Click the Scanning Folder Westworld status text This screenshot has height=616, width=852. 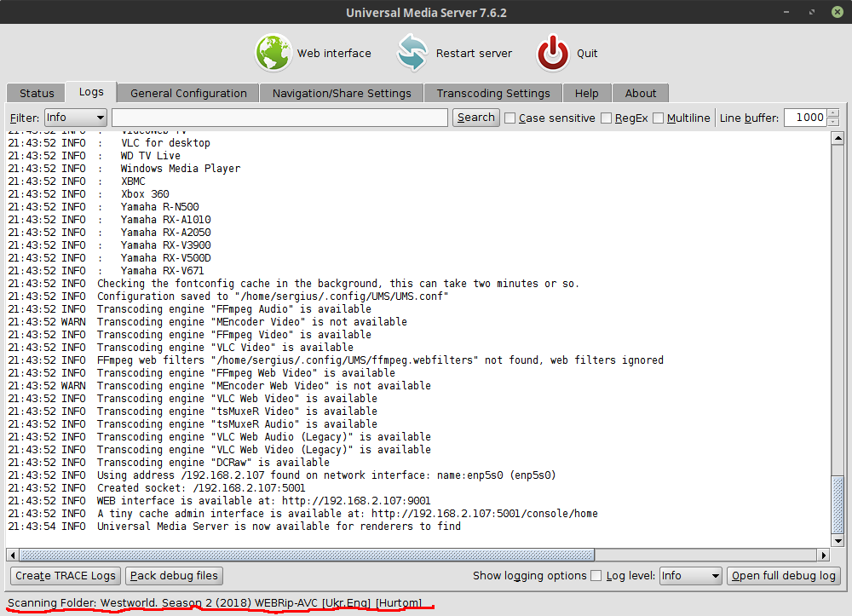pos(215,603)
